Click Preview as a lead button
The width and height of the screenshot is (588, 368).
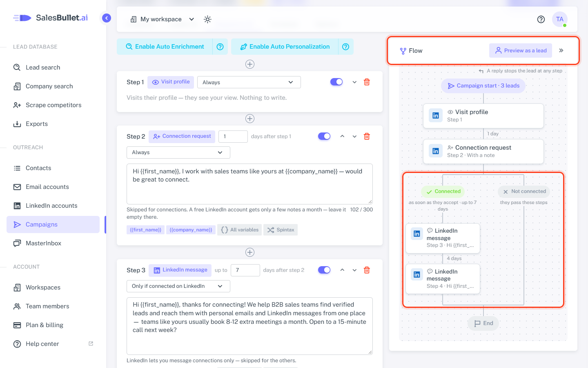[521, 50]
